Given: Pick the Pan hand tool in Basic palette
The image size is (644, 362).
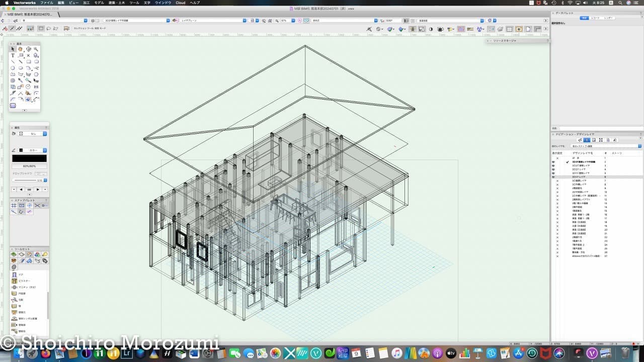Looking at the screenshot, I should click(21, 49).
